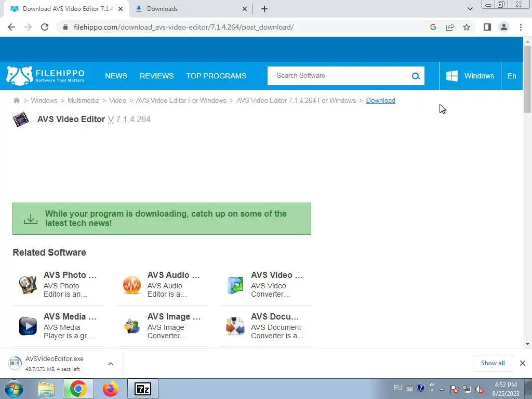Click the AVSVideoEditor.exe download item
532x399 pixels.
coord(54,363)
